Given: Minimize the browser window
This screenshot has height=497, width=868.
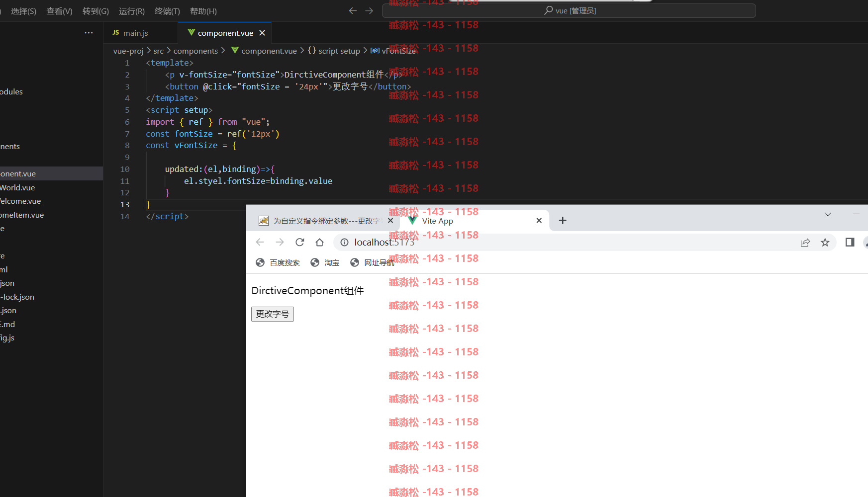Looking at the screenshot, I should [856, 214].
